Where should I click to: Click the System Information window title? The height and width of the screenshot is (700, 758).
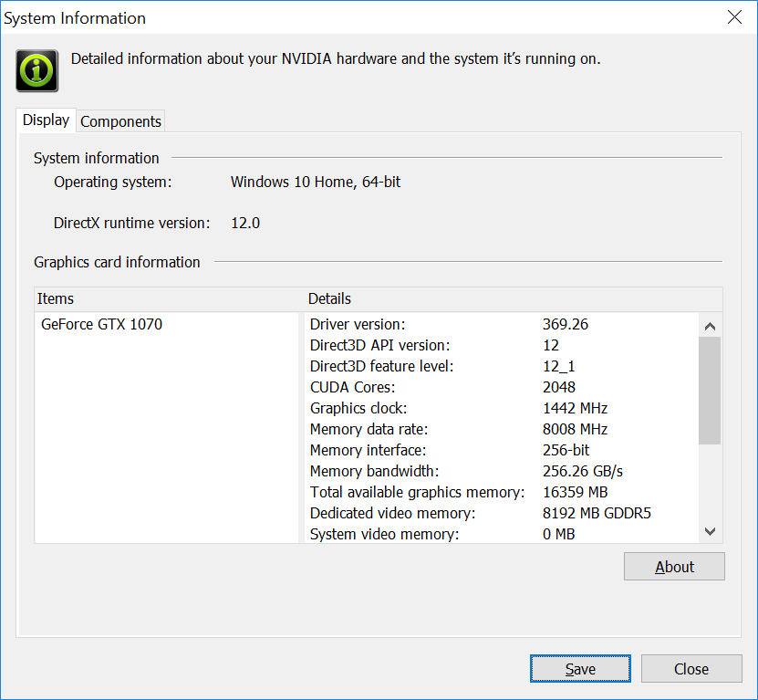[75, 18]
